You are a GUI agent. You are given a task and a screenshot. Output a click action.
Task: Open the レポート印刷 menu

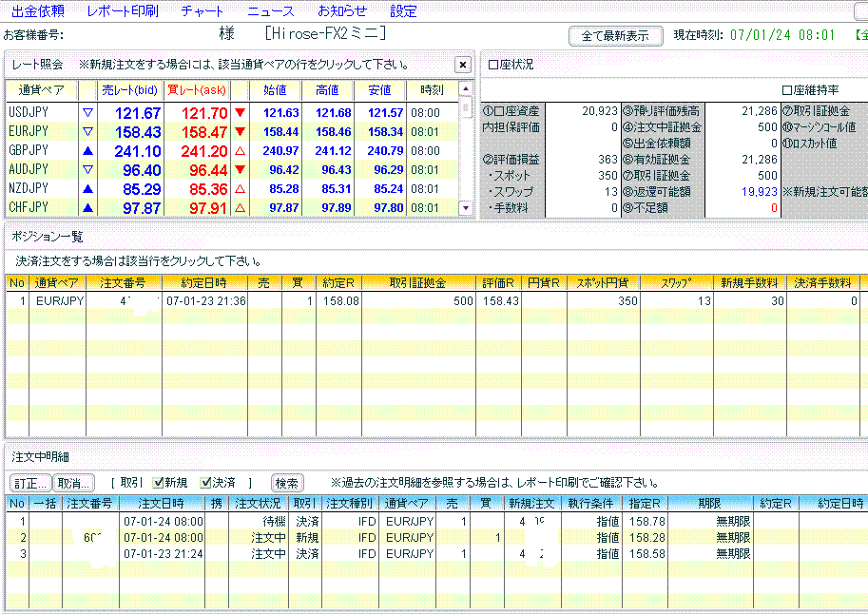click(x=123, y=11)
